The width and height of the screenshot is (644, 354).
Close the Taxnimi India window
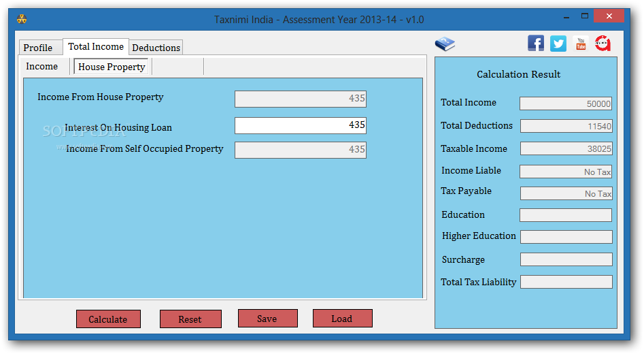[x=609, y=16]
